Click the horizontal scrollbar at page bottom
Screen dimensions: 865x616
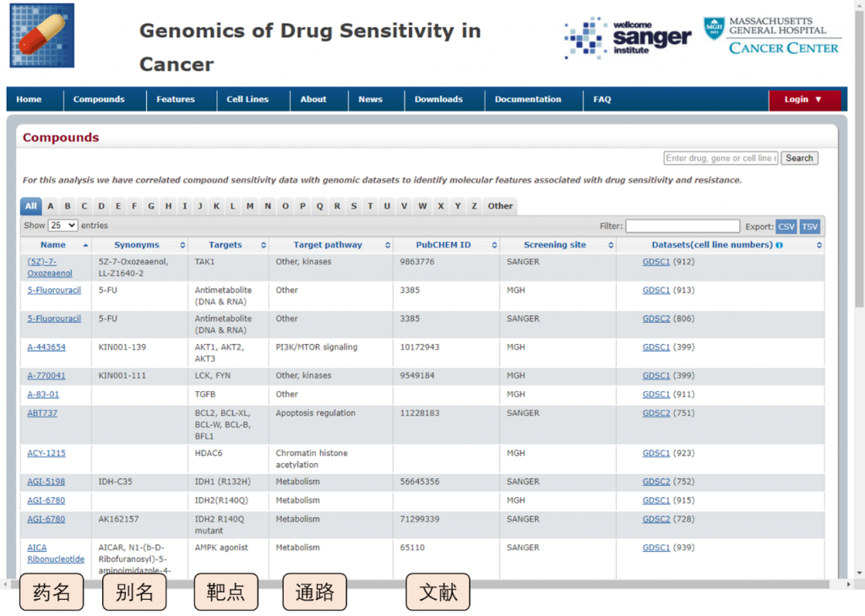pyautogui.click(x=422, y=584)
